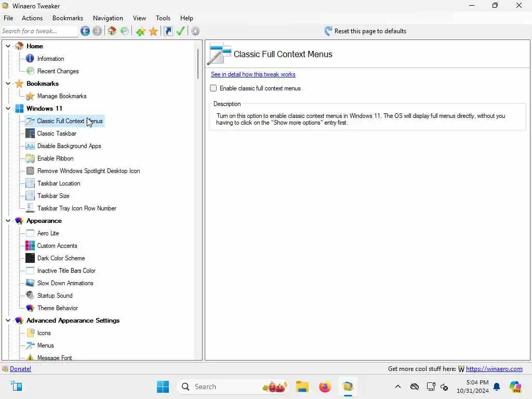This screenshot has height=399, width=532.
Task: Select Taskbar Size tweak
Action: coord(54,196)
